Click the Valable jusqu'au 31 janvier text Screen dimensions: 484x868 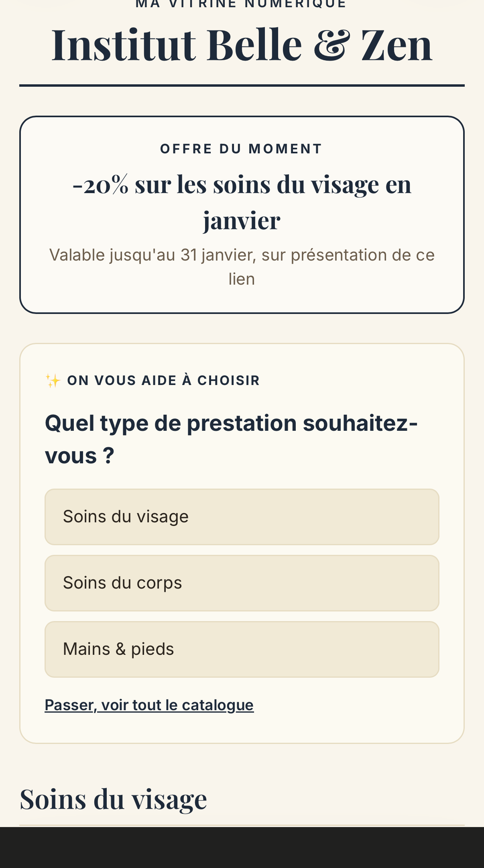pyautogui.click(x=242, y=267)
